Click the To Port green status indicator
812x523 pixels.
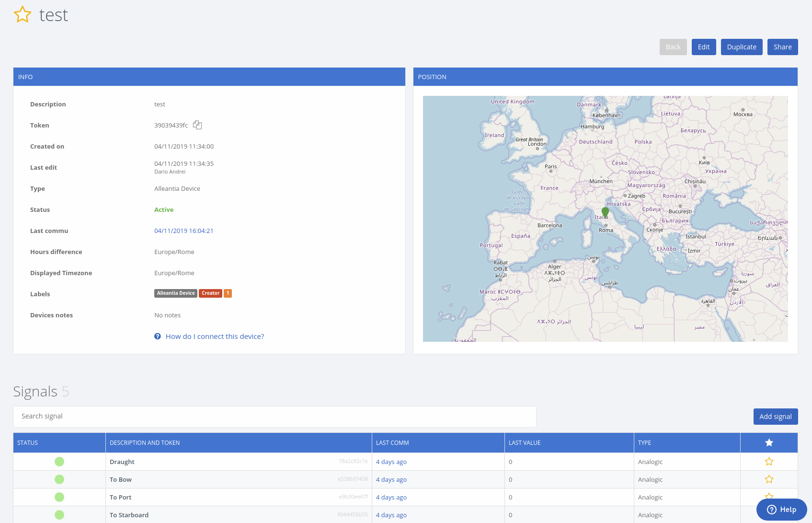click(59, 497)
